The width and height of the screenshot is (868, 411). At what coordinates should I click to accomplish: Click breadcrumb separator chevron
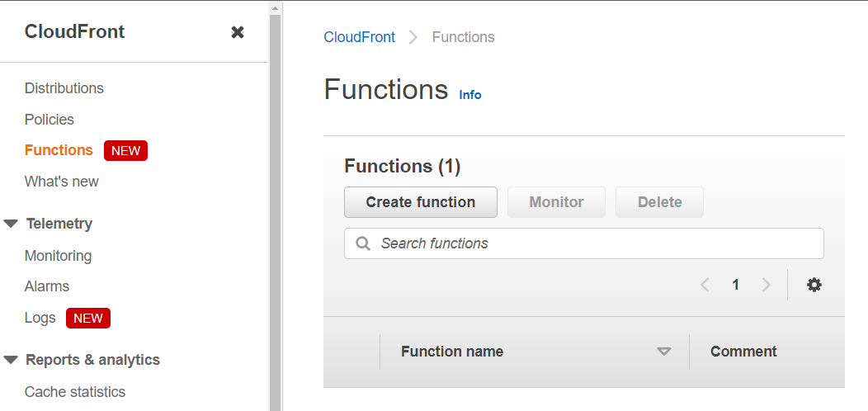click(x=413, y=37)
